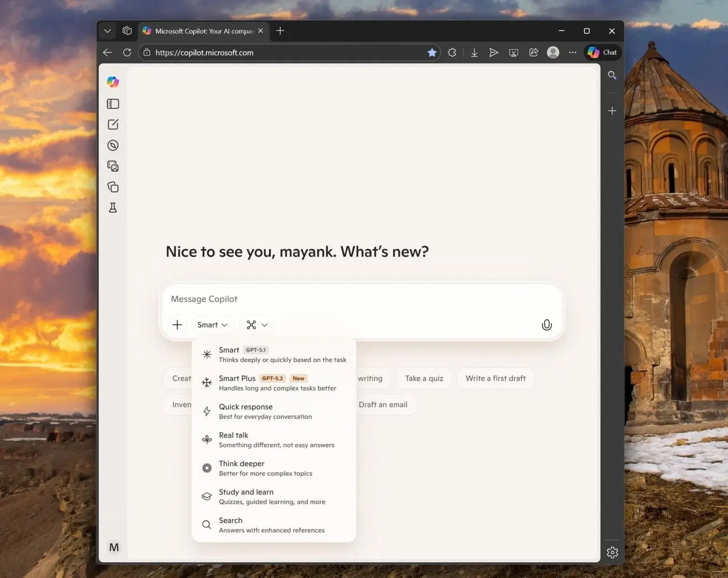Click Write a first draft suggestion

(495, 378)
